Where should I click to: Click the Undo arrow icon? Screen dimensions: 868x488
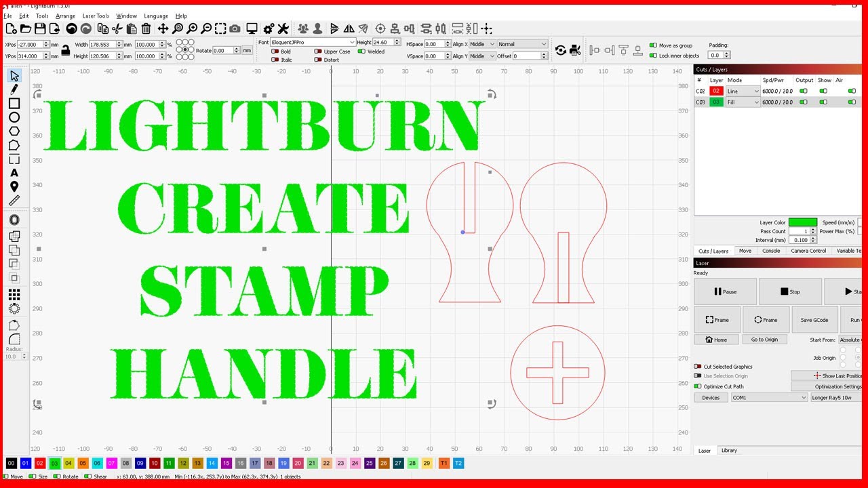[71, 28]
